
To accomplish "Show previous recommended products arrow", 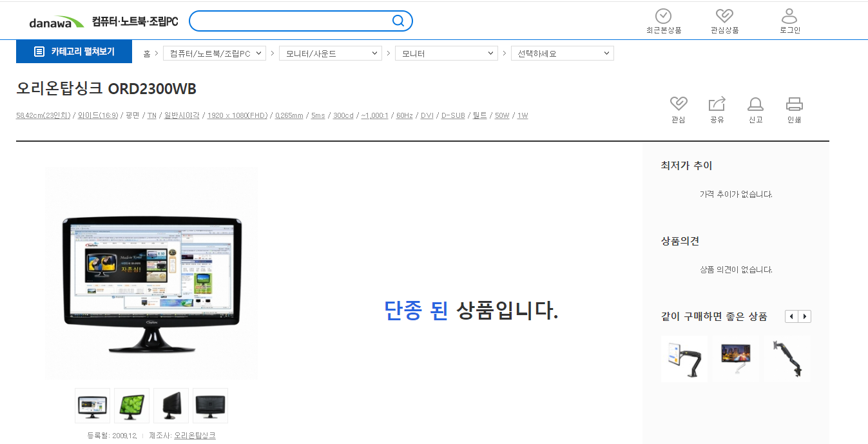I will click(x=791, y=316).
